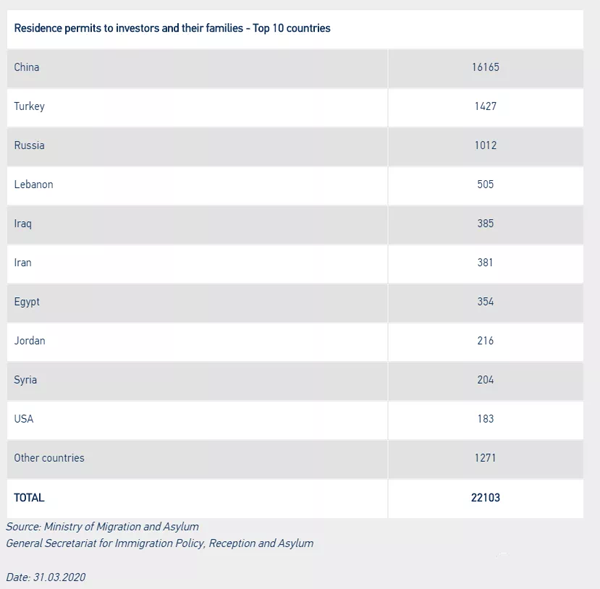The height and width of the screenshot is (589, 600).
Task: Click the 183 value for USA
Action: (485, 418)
